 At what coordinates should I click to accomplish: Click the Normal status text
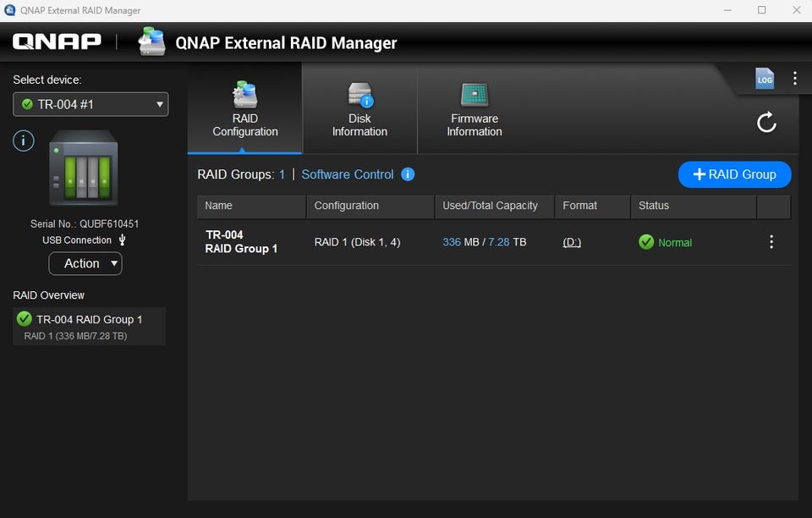pyautogui.click(x=675, y=242)
